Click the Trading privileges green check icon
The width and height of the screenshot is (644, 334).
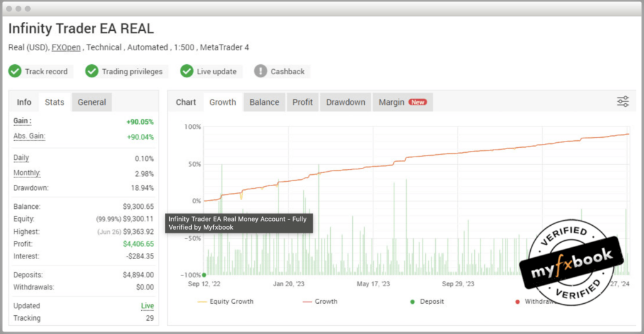pyautogui.click(x=92, y=71)
